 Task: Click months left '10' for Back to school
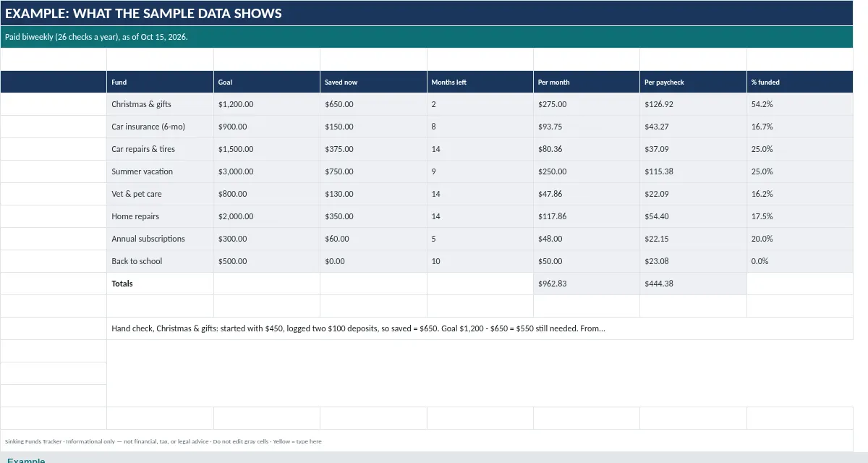coord(480,261)
